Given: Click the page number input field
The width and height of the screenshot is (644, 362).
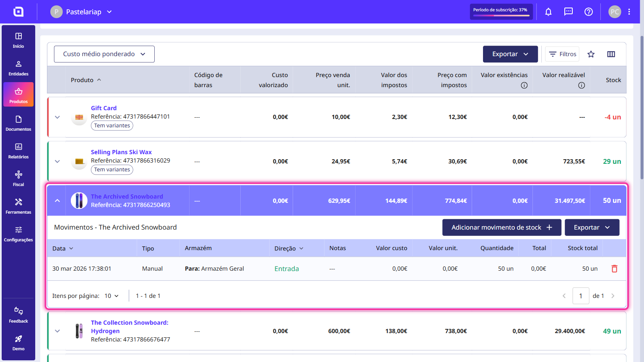Looking at the screenshot, I should coord(581,296).
